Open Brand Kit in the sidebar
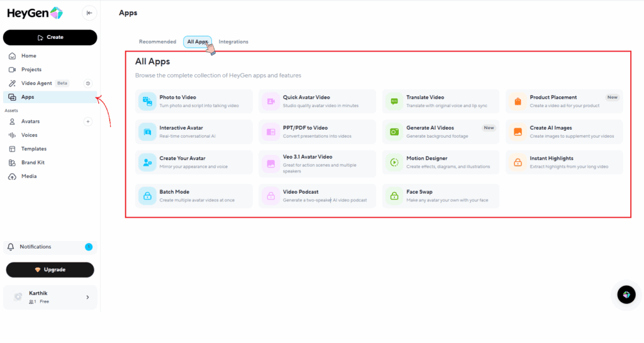Screen dimensions: 644x343 [50, 162]
